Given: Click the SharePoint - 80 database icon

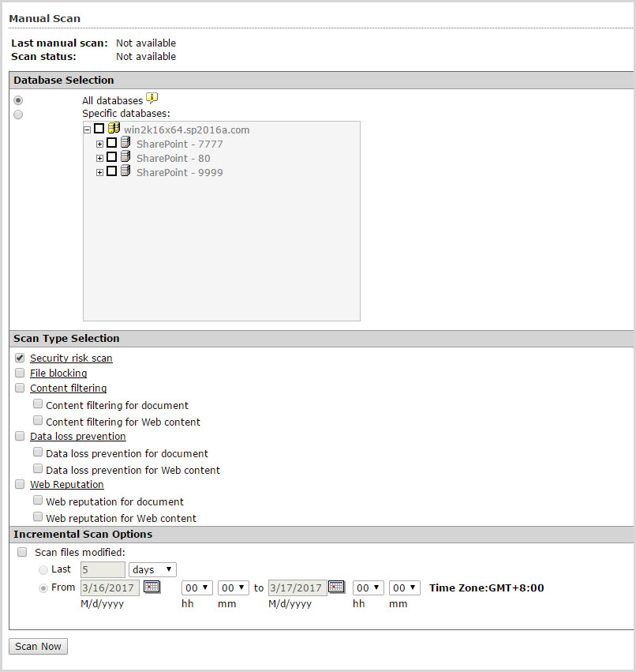Looking at the screenshot, I should [125, 158].
